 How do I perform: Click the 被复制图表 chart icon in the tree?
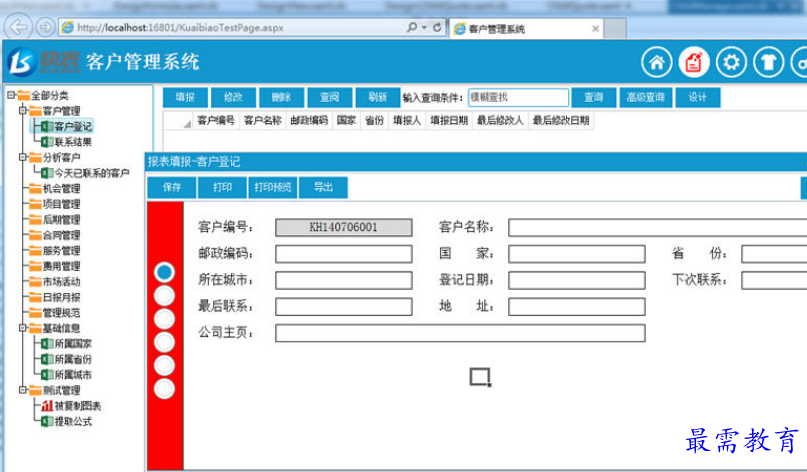click(47, 406)
